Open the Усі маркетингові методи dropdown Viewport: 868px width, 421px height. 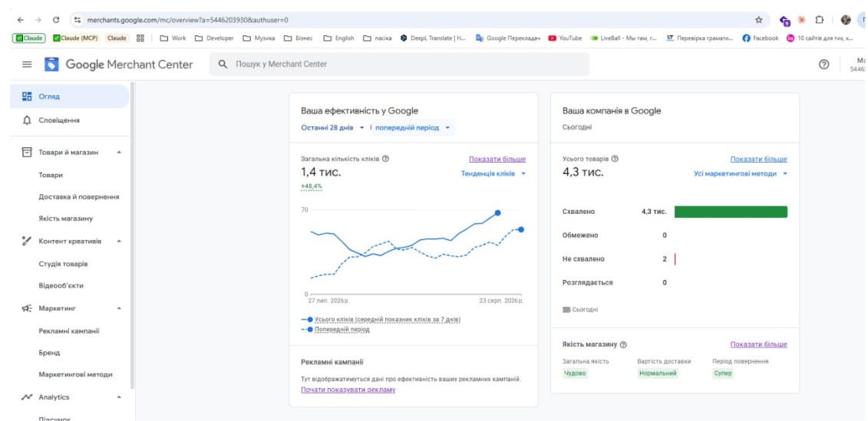click(x=741, y=174)
